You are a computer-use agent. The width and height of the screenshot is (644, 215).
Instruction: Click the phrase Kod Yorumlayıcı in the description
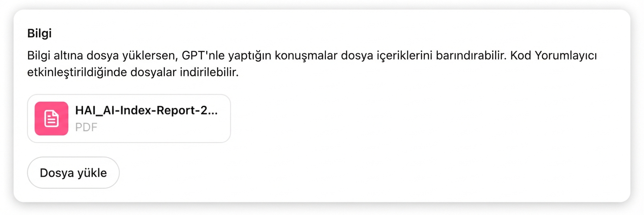(554, 55)
